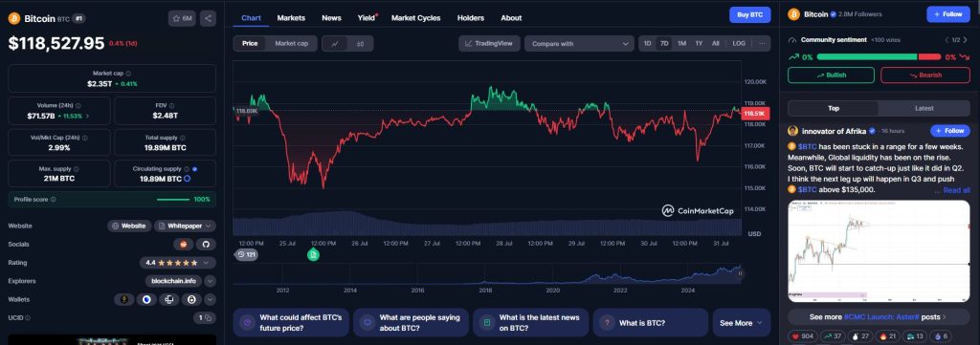Set chart range to 1Y

699,44
